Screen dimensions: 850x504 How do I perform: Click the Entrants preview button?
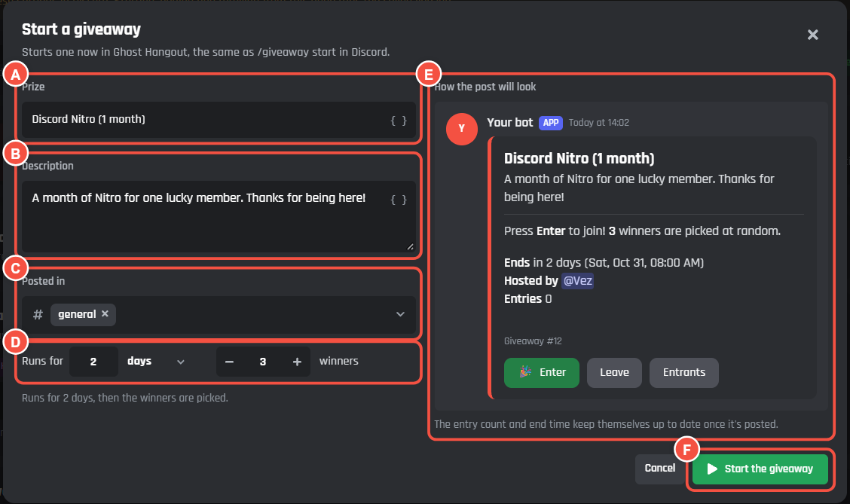coord(684,372)
